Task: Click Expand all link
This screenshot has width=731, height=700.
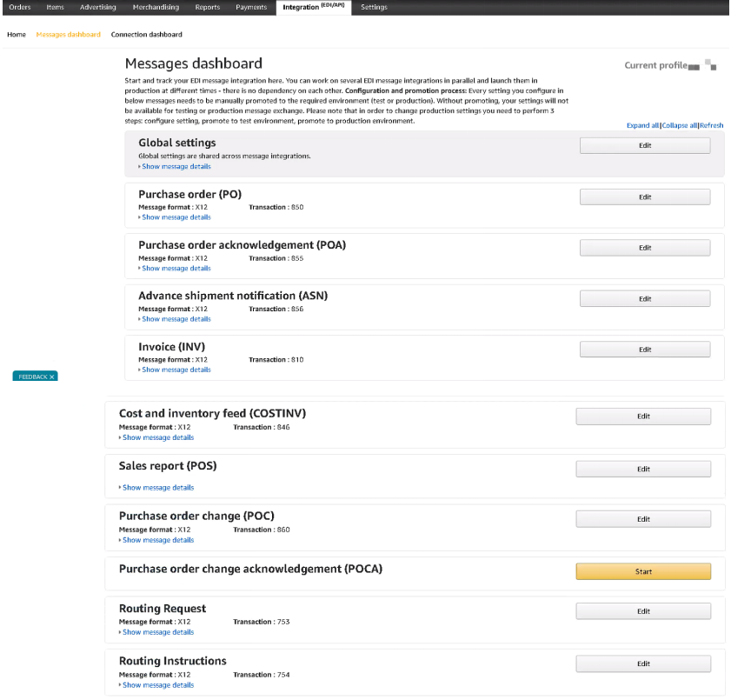Action: point(642,125)
